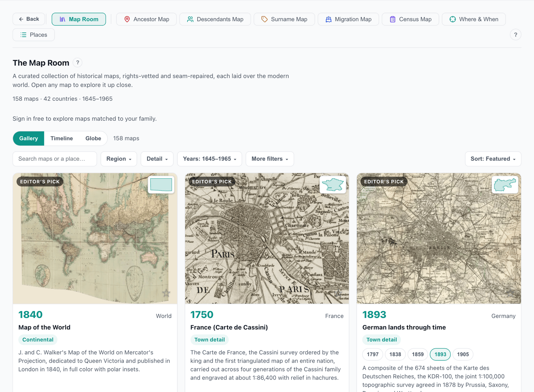Star the Map of the World card
This screenshot has width=534, height=392.
[x=166, y=293]
